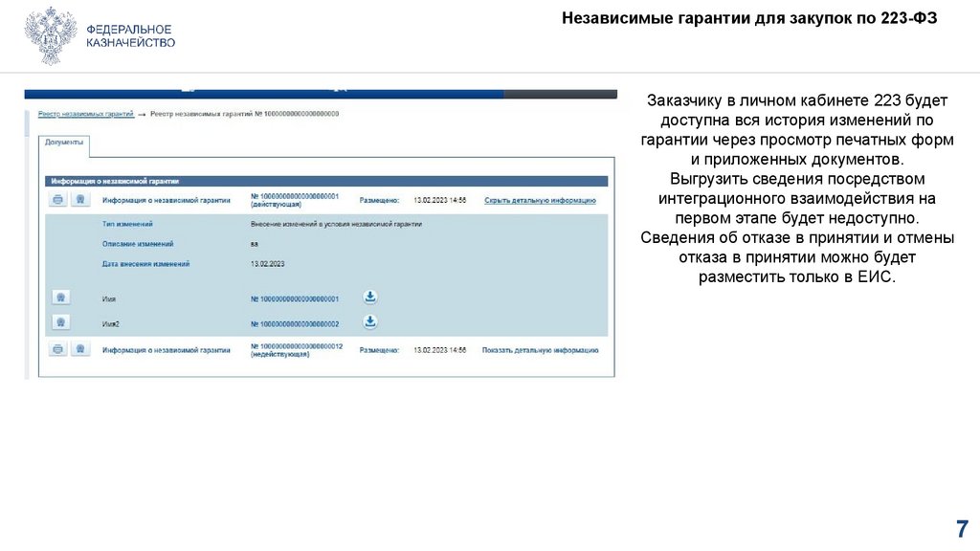This screenshot has height=551, width=980.
Task: Hide detailed information via Скрыть детальную информацию
Action: point(541,198)
